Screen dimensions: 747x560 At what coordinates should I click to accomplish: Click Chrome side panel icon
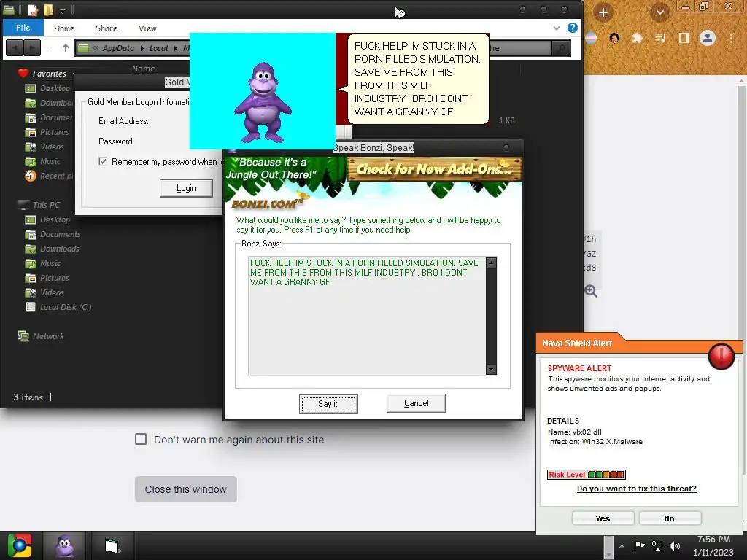[684, 38]
